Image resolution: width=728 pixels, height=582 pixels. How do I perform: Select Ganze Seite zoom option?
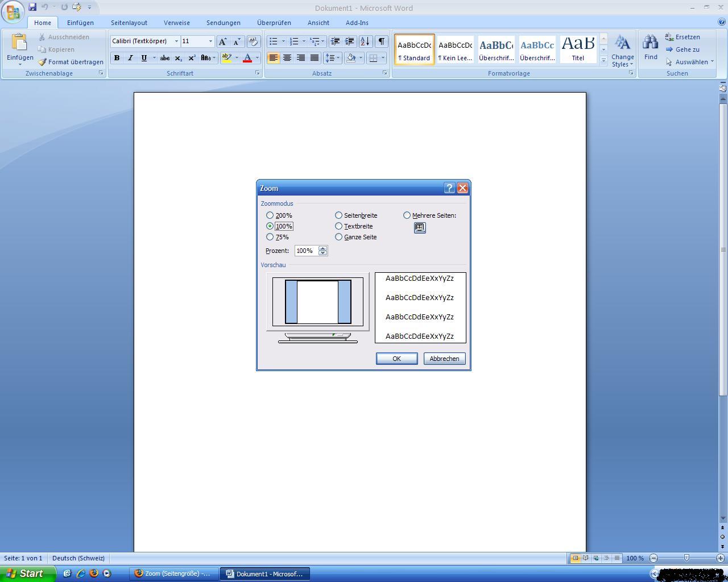(x=356, y=237)
